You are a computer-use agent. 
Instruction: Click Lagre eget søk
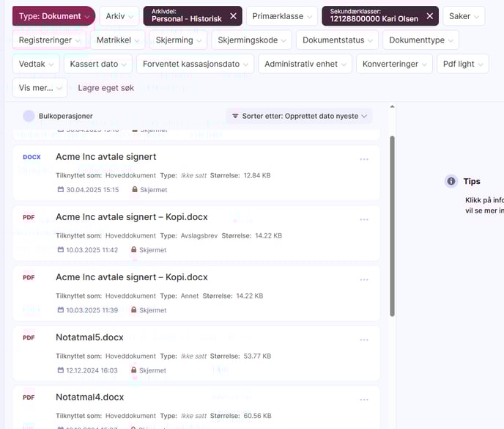click(x=105, y=88)
